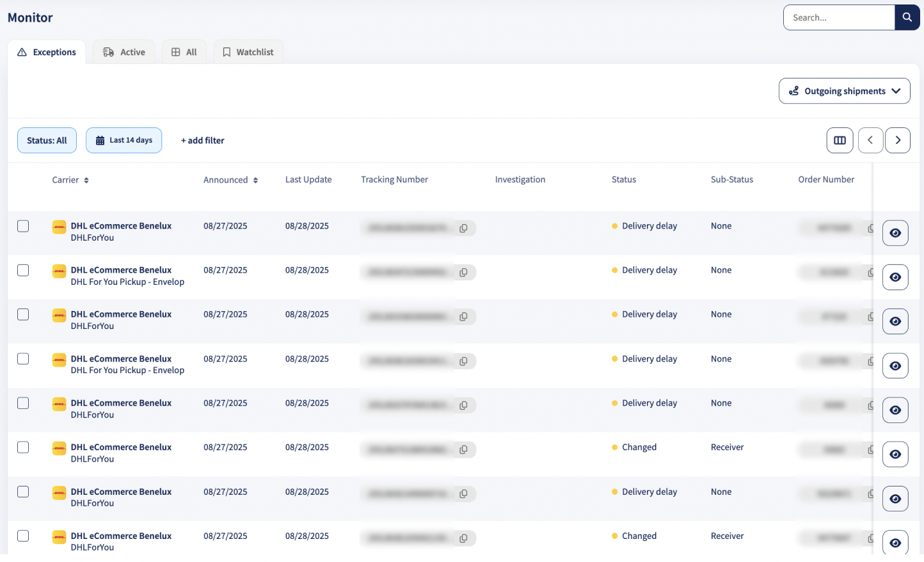
Task: Select the seventh shipment row checkbox
Action: 23,492
